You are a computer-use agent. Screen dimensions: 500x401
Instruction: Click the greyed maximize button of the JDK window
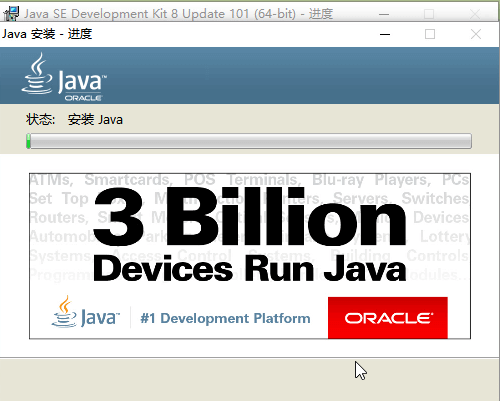pyautogui.click(x=429, y=14)
